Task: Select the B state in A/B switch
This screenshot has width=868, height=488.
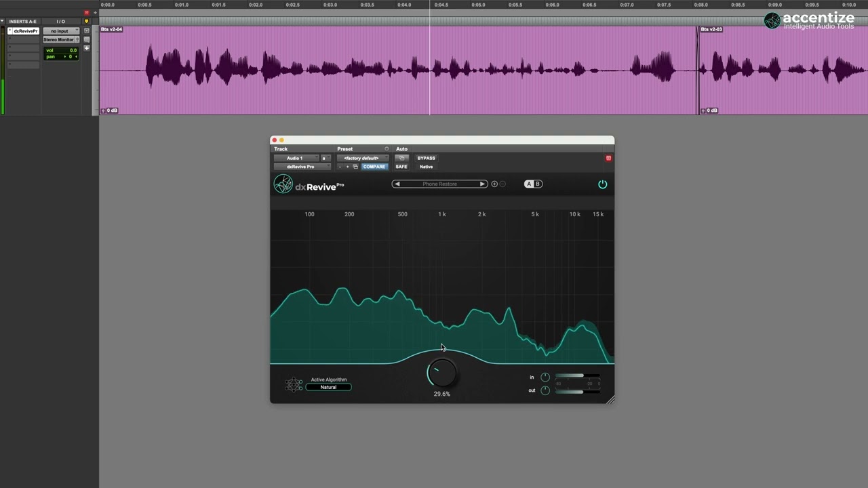Action: (x=538, y=184)
